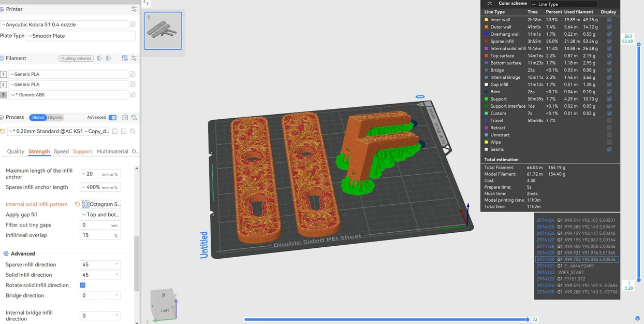Open the 0.20mm Standard process dropdown

coord(58,132)
